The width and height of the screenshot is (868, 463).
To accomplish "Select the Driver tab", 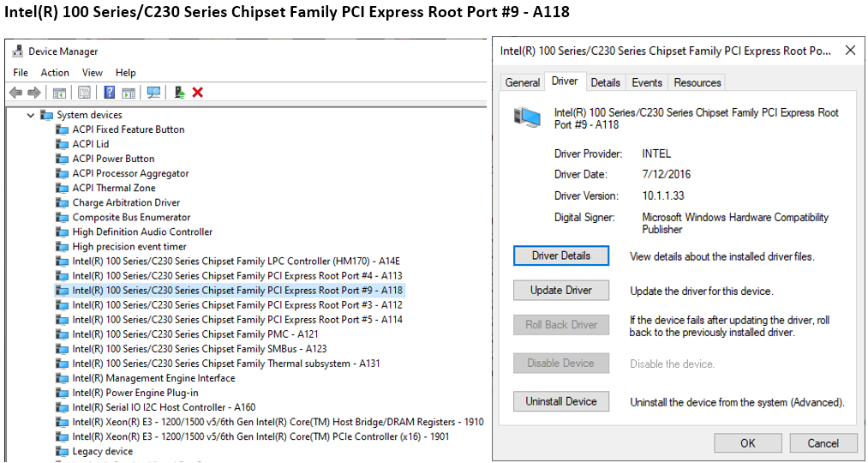I will (565, 81).
